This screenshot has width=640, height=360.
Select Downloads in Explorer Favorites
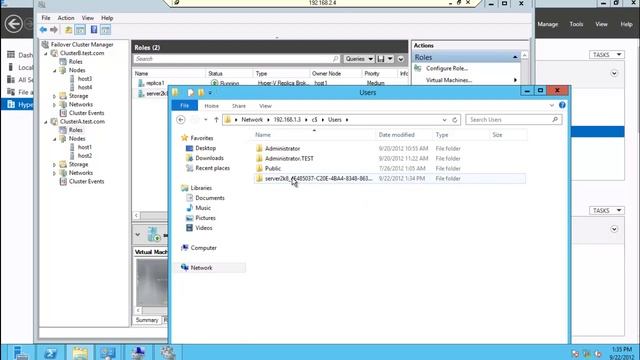coord(209,158)
